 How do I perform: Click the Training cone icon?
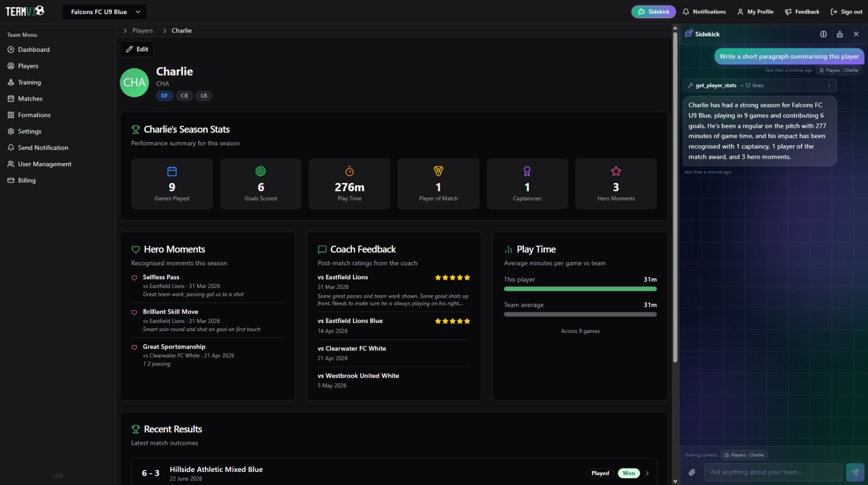tap(11, 82)
